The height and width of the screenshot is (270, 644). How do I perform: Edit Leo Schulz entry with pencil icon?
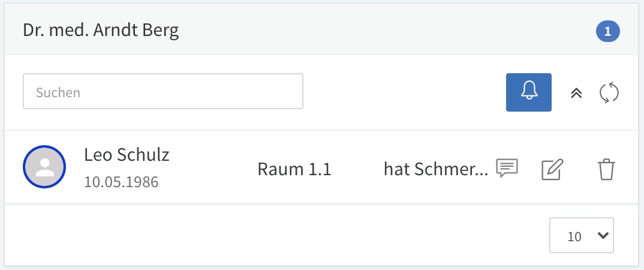[552, 169]
